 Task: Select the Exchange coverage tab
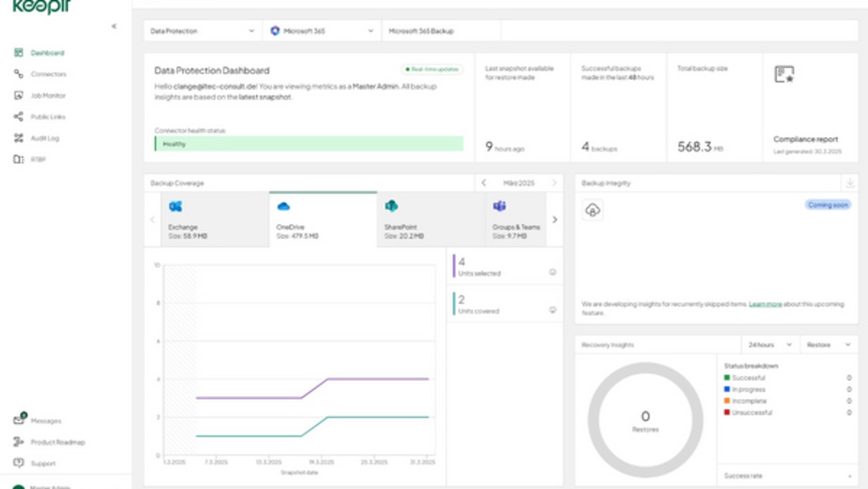[215, 219]
